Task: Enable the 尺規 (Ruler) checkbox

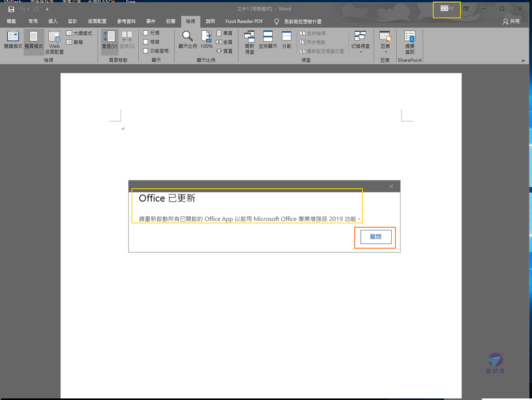Action: point(146,33)
